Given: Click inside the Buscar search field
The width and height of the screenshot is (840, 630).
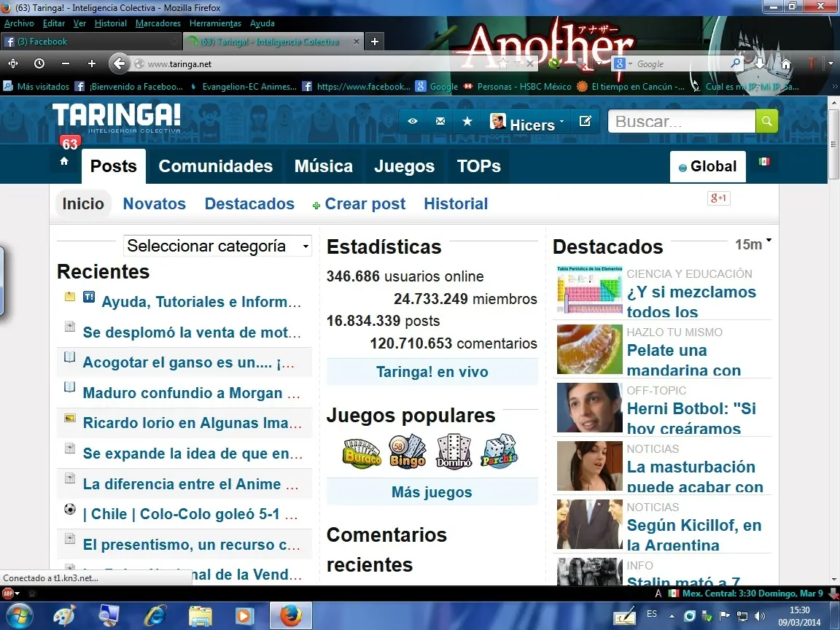Looking at the screenshot, I should click(678, 121).
